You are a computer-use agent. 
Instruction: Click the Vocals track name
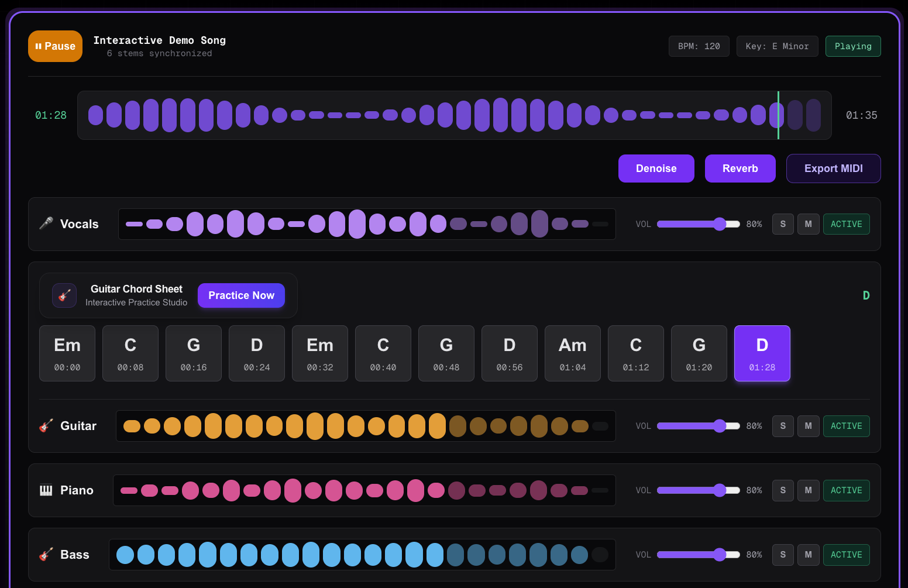[80, 224]
